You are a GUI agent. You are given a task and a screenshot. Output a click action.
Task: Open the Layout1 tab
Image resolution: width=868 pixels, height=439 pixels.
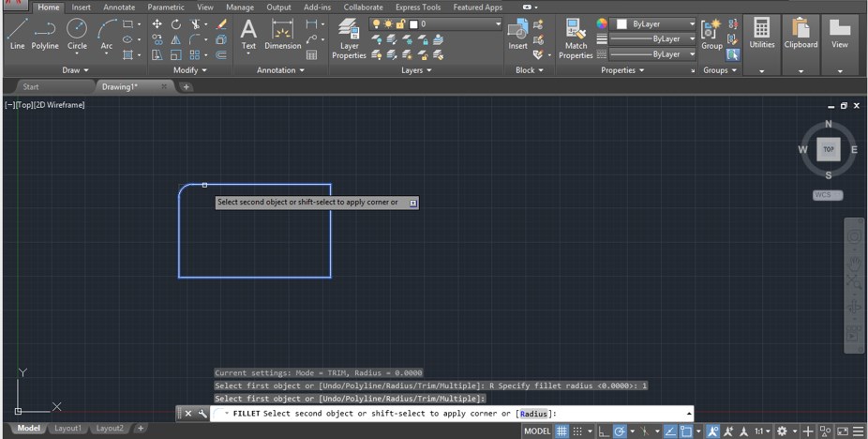[x=67, y=429]
